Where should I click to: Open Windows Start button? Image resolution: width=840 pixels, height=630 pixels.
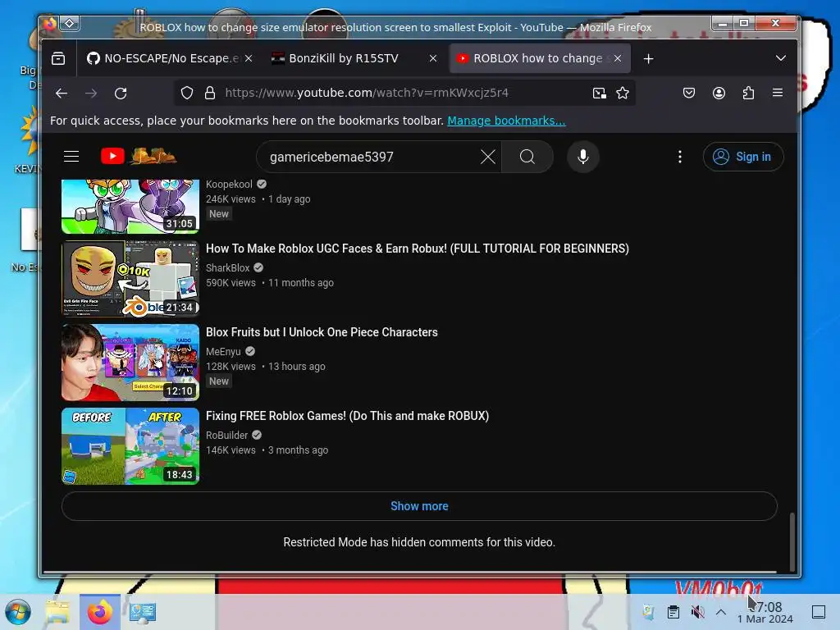pyautogui.click(x=18, y=612)
